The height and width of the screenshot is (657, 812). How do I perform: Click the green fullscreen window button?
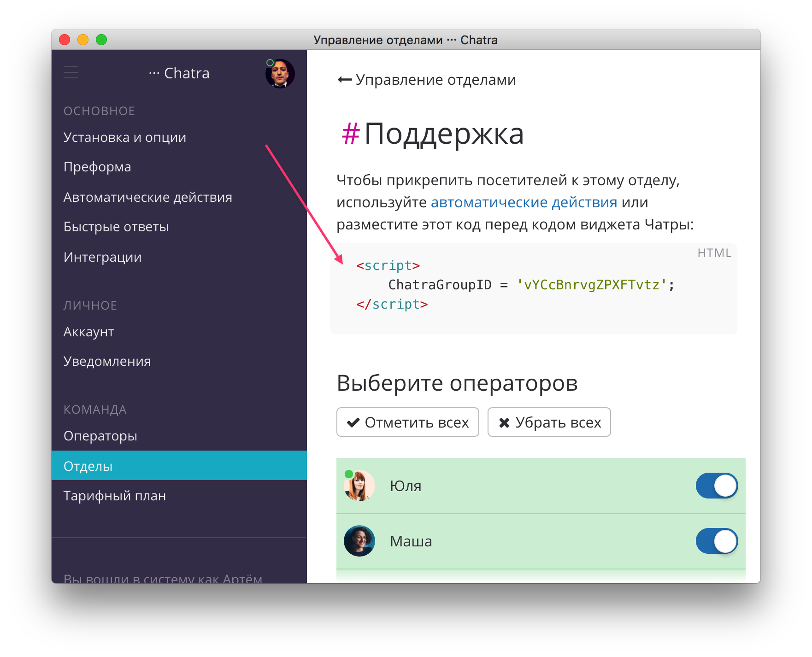[x=101, y=40]
